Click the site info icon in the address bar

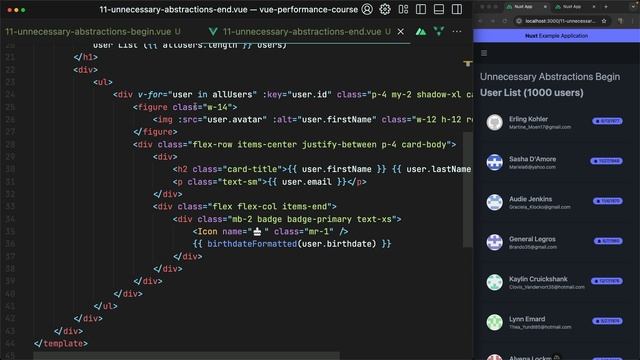coord(519,21)
